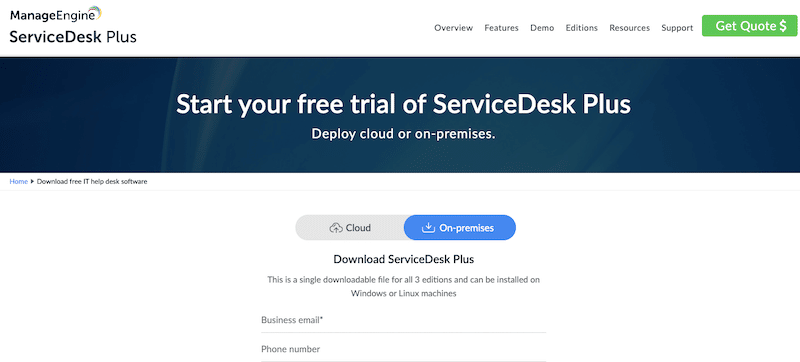This screenshot has height=362, width=800.
Task: Click the Download free IT help desk software breadcrumb
Action: point(92,182)
